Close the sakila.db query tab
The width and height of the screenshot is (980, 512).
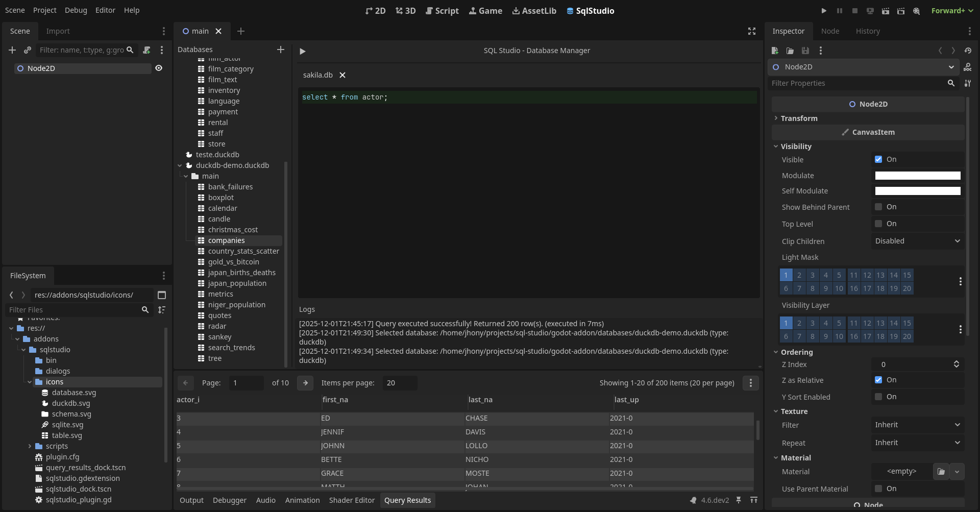pyautogui.click(x=342, y=75)
